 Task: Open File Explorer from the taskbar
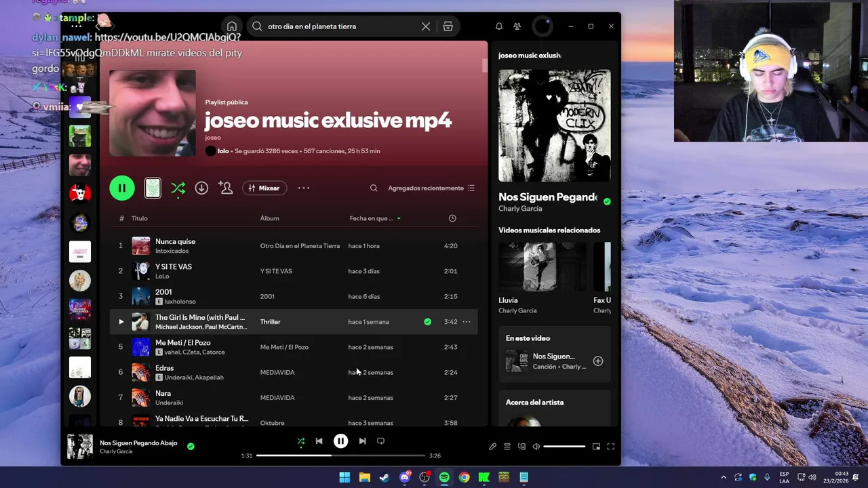point(364,477)
